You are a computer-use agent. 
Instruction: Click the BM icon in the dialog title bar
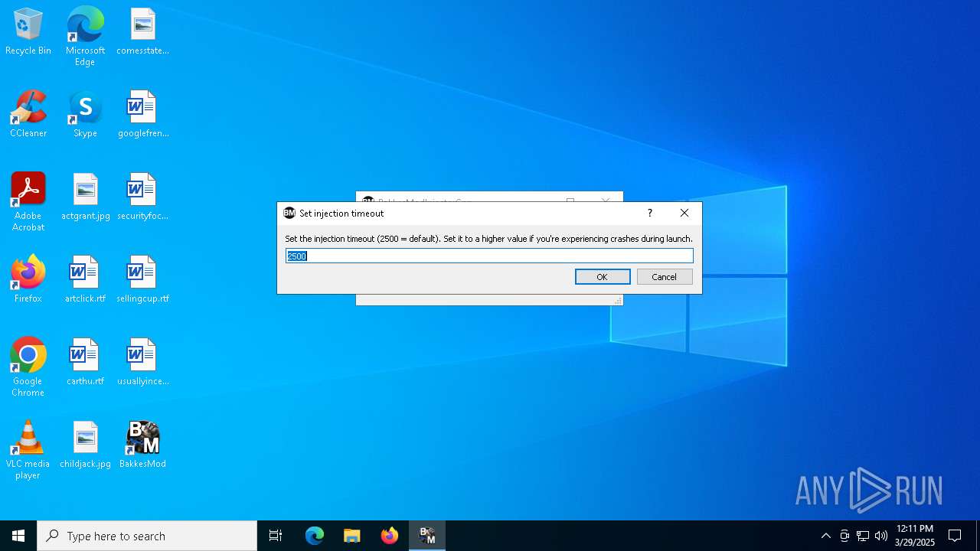pos(289,214)
